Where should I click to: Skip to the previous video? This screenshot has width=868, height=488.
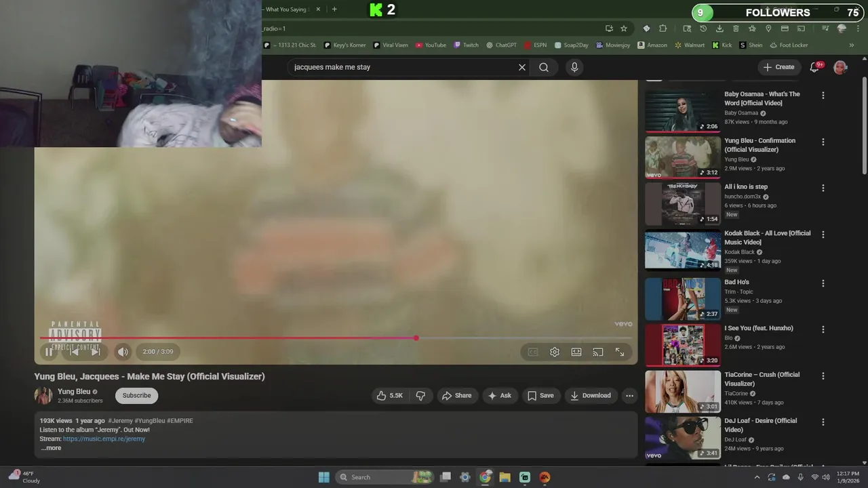point(75,351)
